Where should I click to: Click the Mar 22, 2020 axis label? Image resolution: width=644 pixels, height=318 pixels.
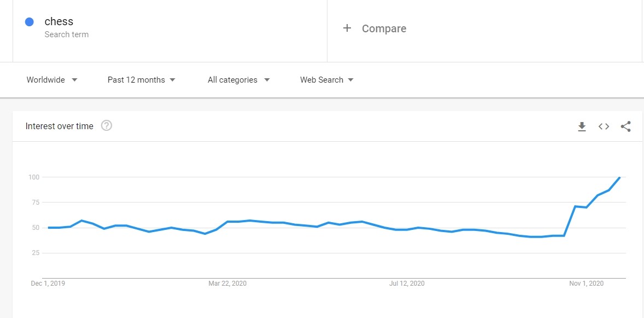[227, 284]
